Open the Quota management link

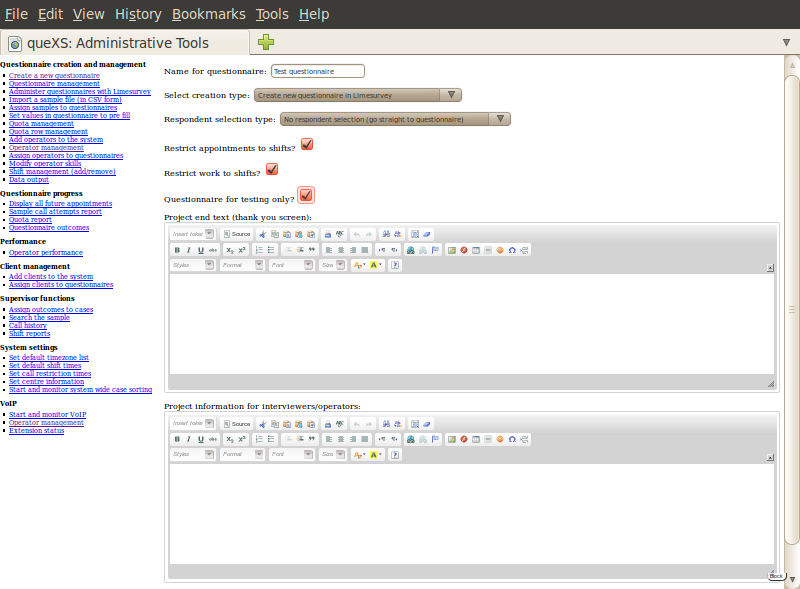[x=41, y=124]
